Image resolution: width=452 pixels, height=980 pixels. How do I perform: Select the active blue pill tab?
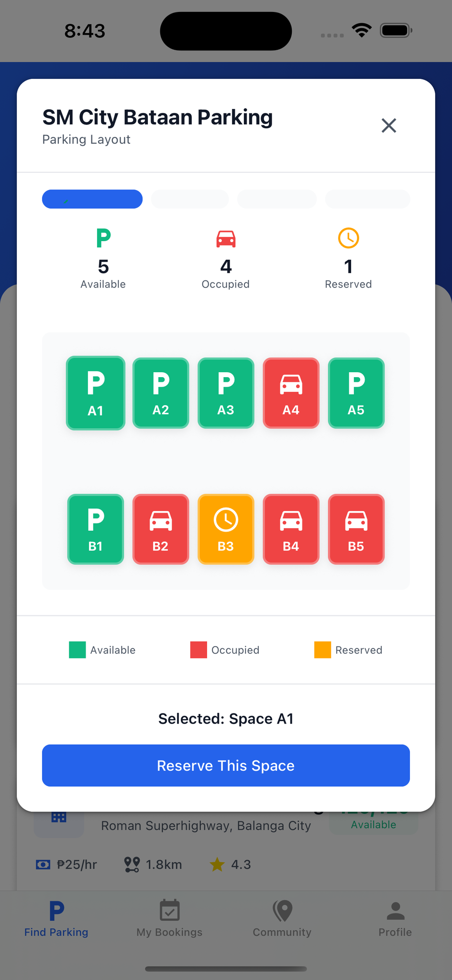[x=92, y=199]
